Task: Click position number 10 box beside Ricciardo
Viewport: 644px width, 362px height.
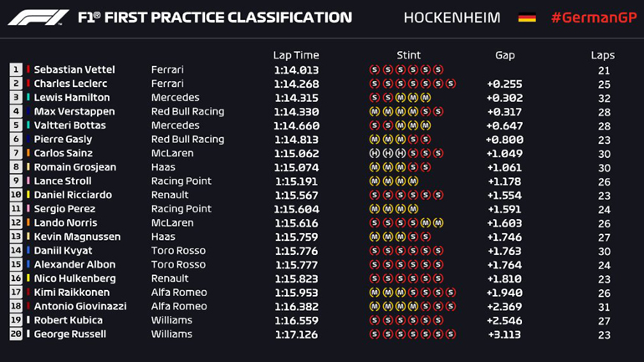Action: 16,196
